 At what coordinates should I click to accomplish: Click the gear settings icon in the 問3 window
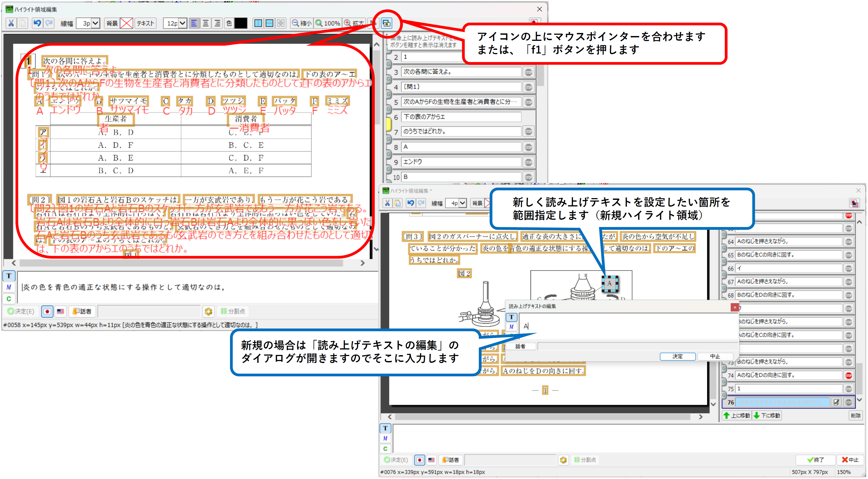pyautogui.click(x=563, y=460)
